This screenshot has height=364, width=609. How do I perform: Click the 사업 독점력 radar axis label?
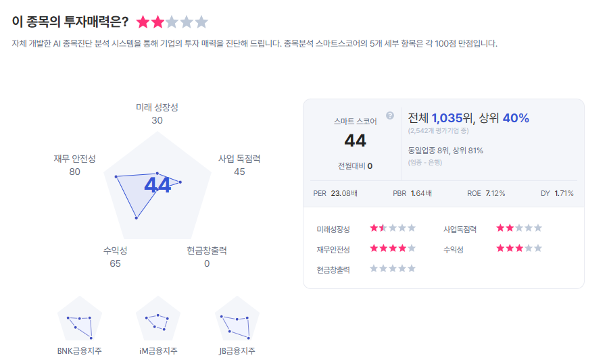pyautogui.click(x=239, y=159)
